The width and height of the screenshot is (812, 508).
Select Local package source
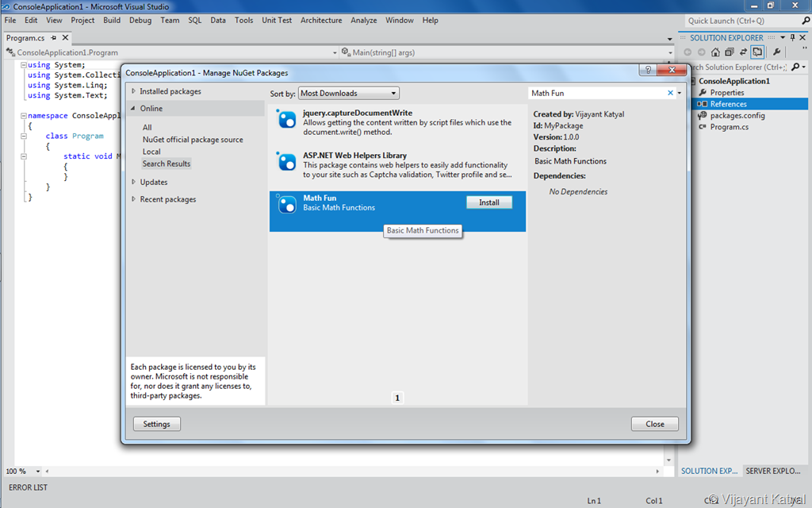click(151, 152)
